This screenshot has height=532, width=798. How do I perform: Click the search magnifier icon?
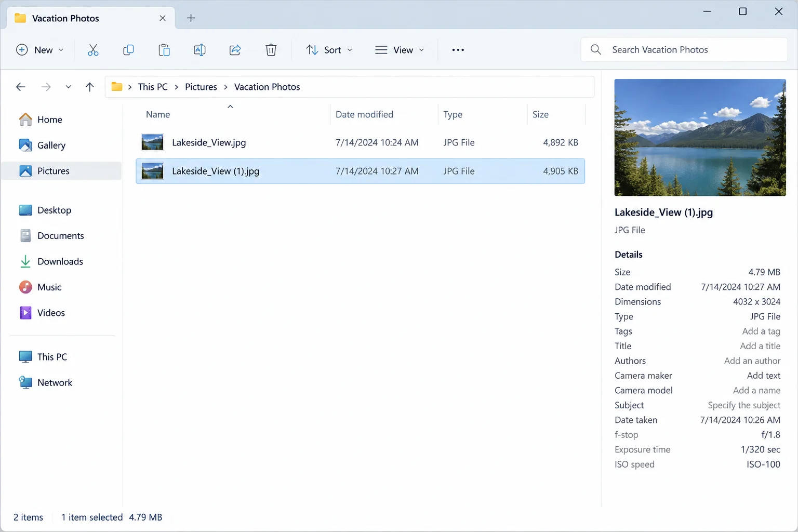pos(596,49)
